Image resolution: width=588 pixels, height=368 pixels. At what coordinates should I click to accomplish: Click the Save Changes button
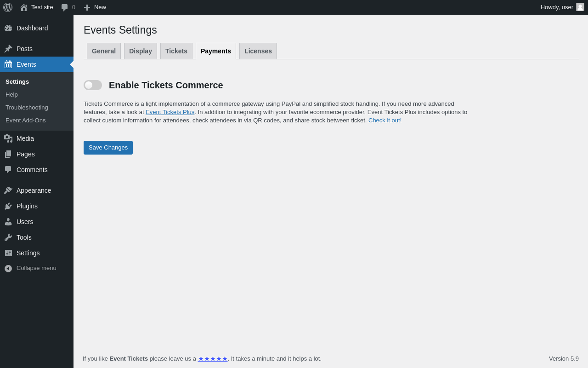108,148
